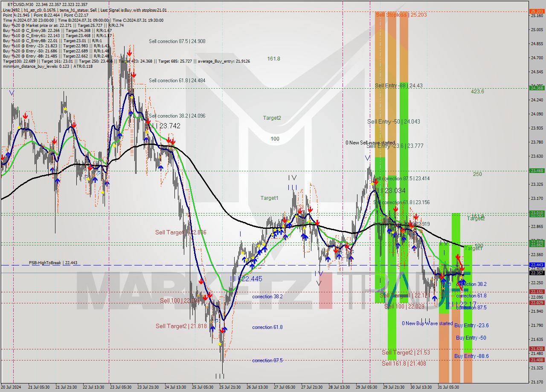The width and height of the screenshot is (546, 392).
Task: Click the '28 Jul 13:30' time axis label
Action: coord(339,387)
